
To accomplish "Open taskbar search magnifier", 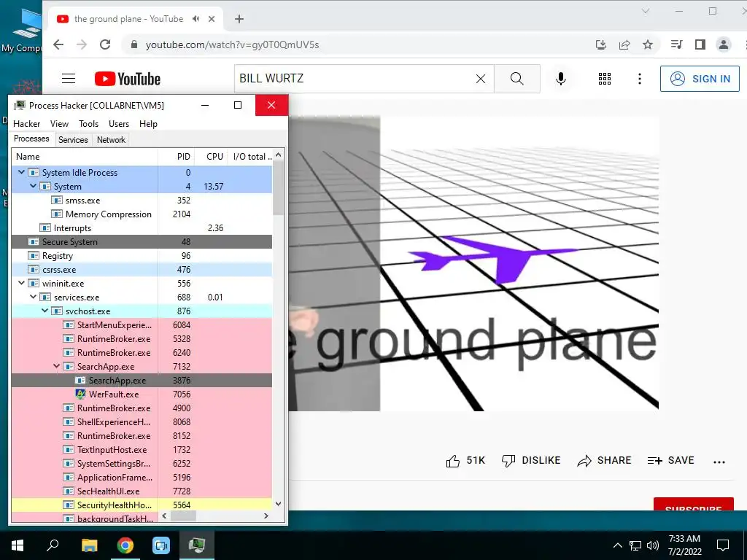I will point(53,545).
